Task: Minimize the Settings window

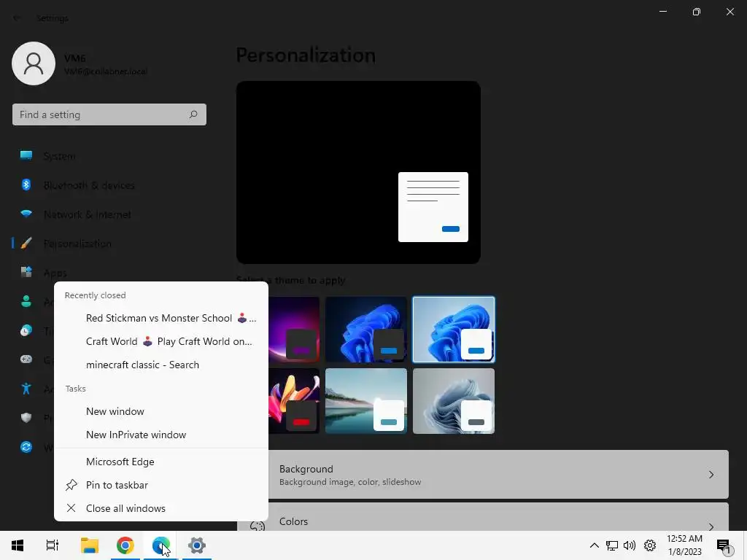Action: [x=663, y=12]
